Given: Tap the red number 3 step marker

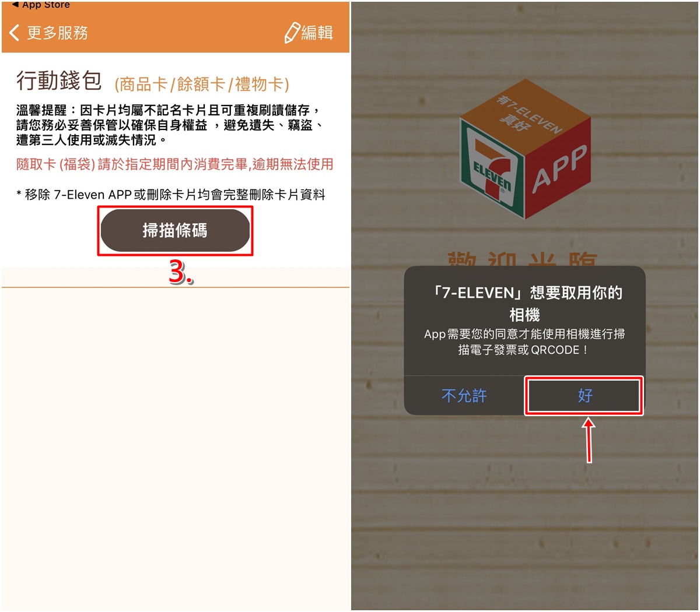Looking at the screenshot, I should [x=181, y=272].
